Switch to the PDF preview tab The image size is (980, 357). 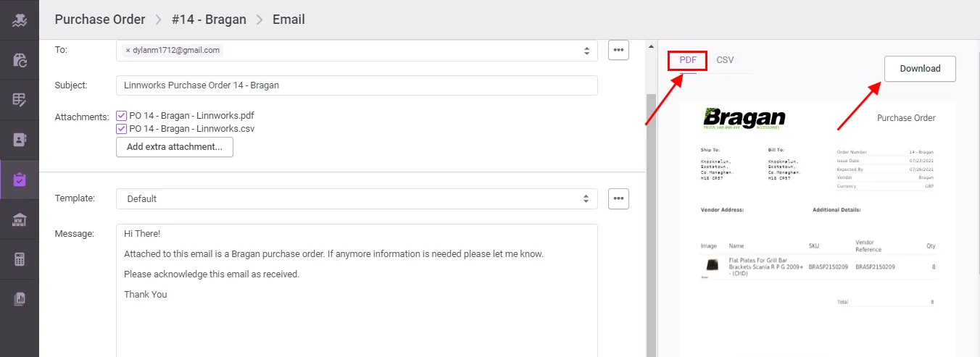point(688,60)
